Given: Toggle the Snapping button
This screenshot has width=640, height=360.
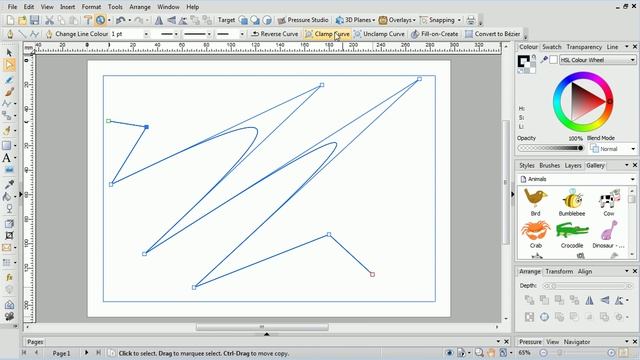Looking at the screenshot, I should [437, 20].
